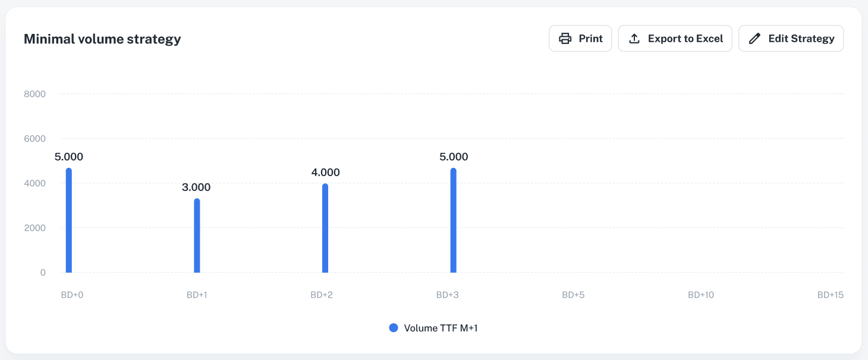Click the Print button label
Viewport: 868px width, 360px height.
point(590,39)
